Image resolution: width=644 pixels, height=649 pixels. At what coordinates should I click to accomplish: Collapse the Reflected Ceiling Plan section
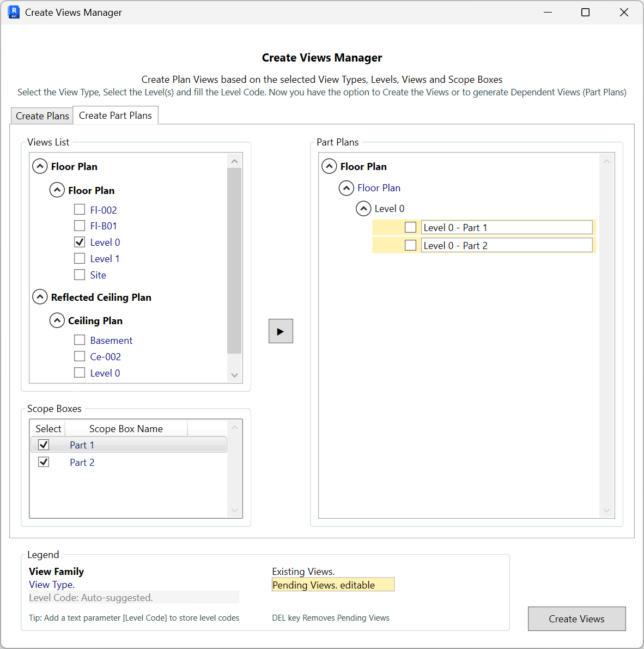click(x=40, y=296)
